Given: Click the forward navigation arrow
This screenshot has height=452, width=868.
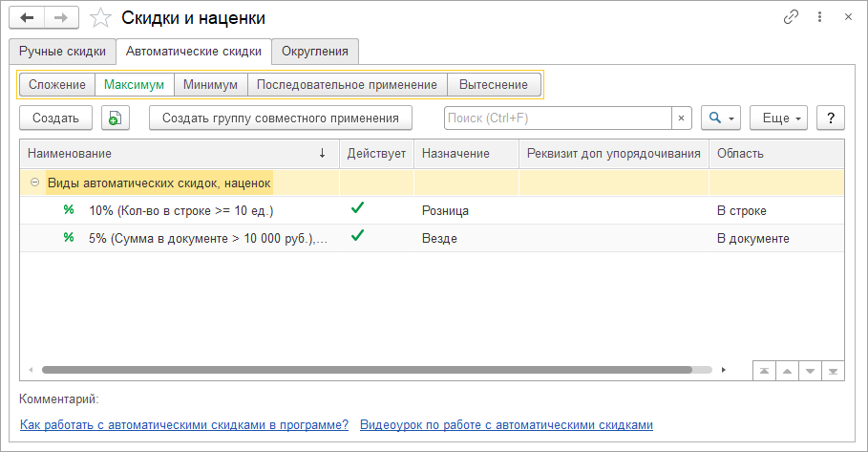Looking at the screenshot, I should point(61,18).
